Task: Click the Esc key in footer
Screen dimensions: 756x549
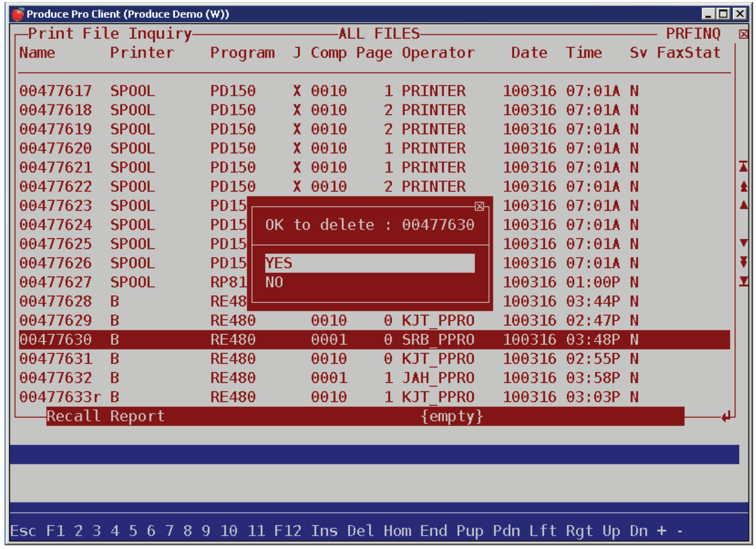Action: click(x=23, y=530)
